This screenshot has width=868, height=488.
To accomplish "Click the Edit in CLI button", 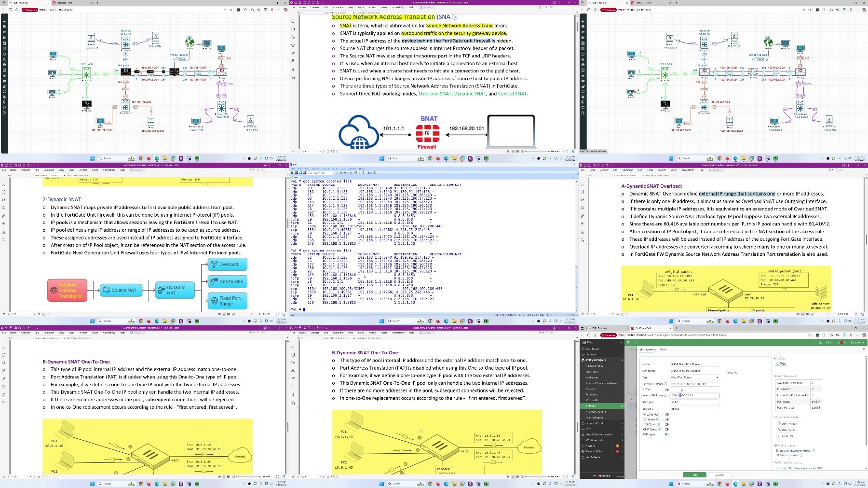I will [785, 436].
